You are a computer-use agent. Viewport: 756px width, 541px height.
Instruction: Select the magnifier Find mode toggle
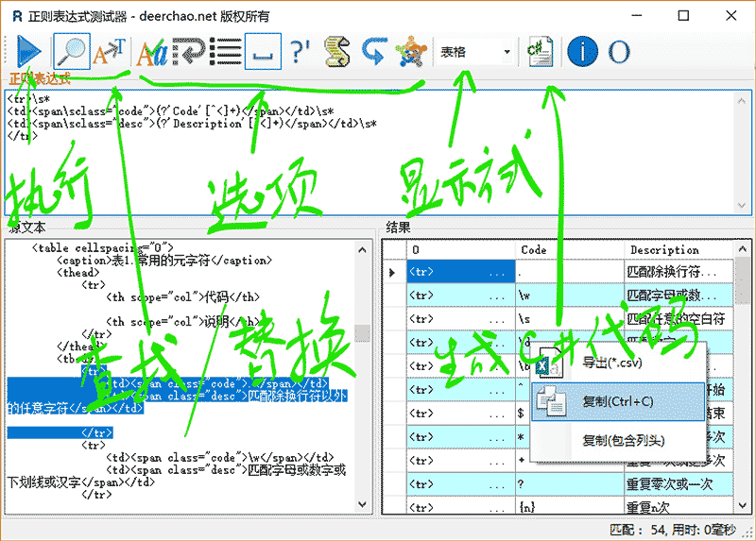[72, 52]
